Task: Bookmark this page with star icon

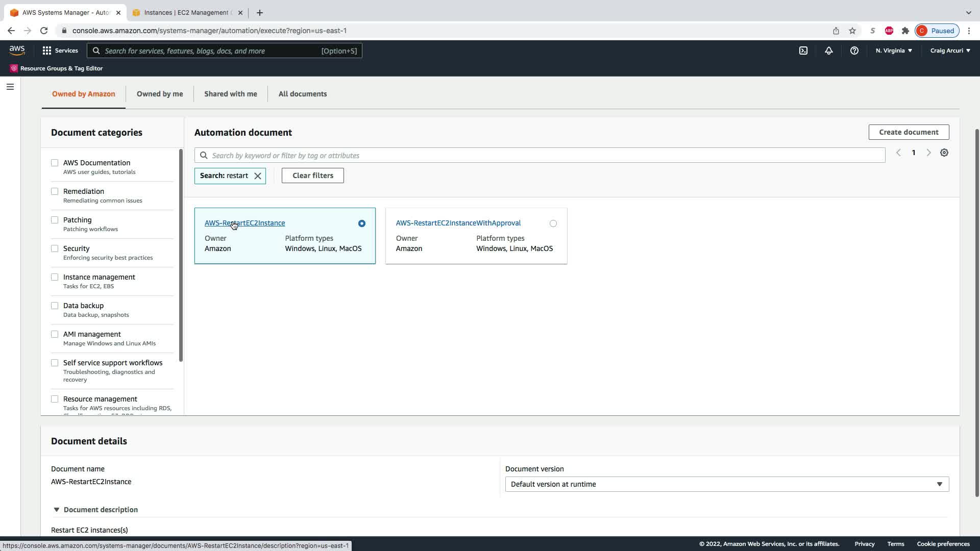Action: 852,31
